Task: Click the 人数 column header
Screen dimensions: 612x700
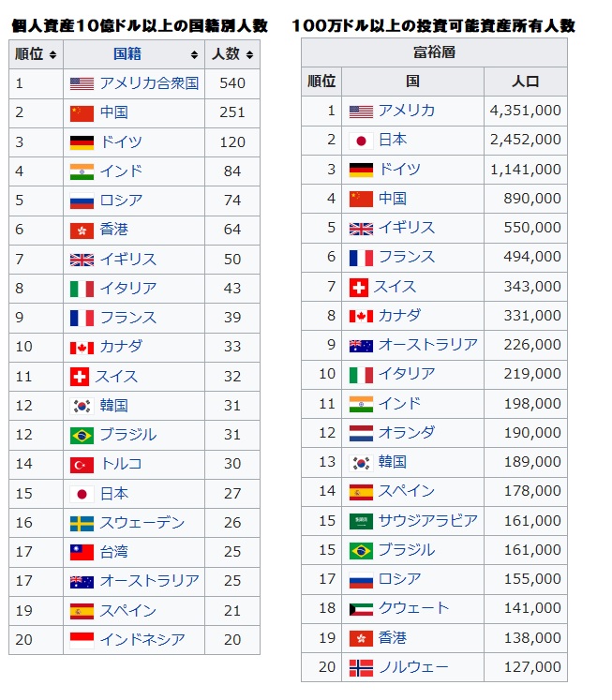Action: point(227,54)
